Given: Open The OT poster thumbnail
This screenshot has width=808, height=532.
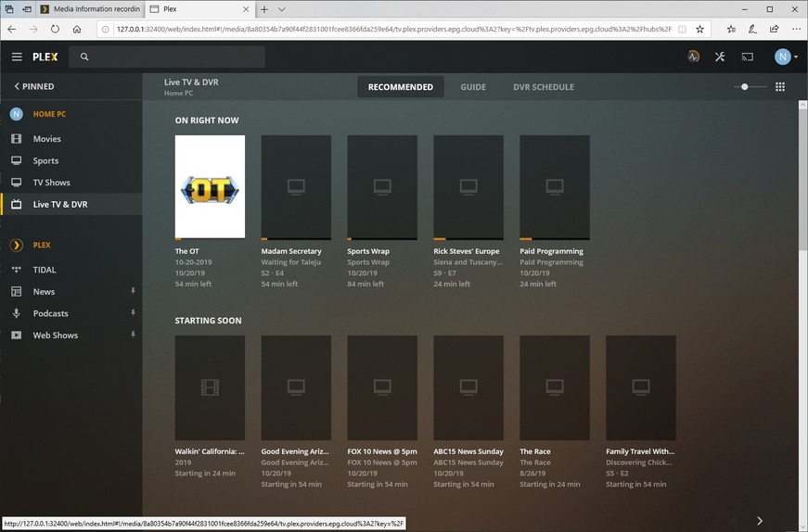Looking at the screenshot, I should pyautogui.click(x=210, y=187).
